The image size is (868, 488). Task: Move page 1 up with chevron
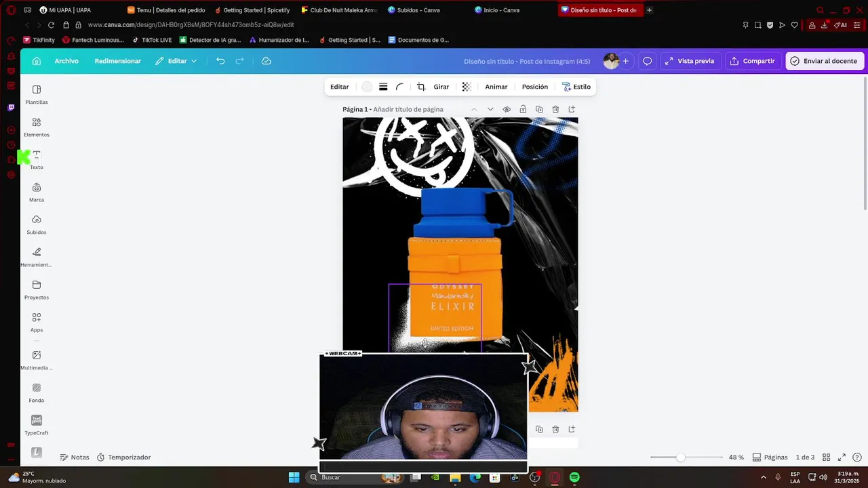(474, 109)
